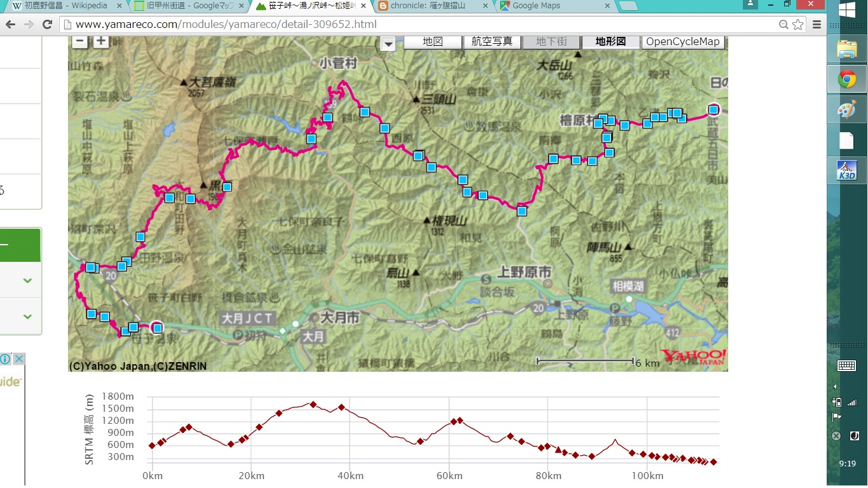The image size is (868, 488).
Task: Select the 地下街 map type
Action: 551,41
